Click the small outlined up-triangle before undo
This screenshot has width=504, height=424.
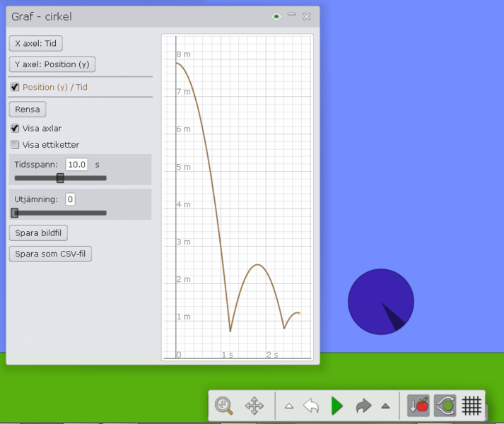(x=289, y=406)
